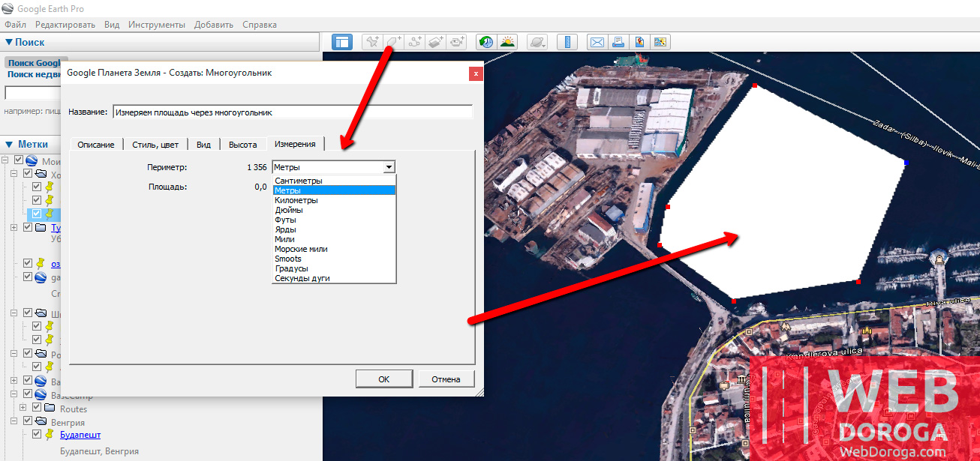
Task: Toggle sunlight across the landscape icon
Action: tap(508, 43)
